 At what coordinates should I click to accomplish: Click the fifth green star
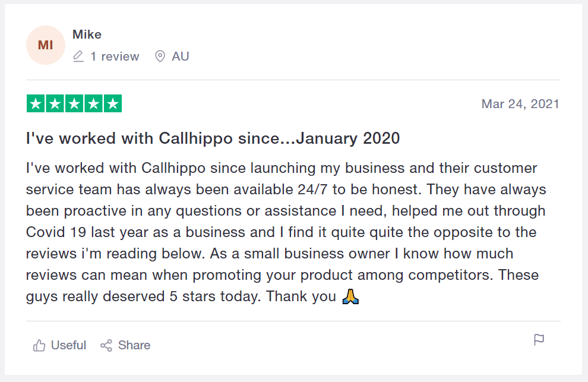[113, 103]
